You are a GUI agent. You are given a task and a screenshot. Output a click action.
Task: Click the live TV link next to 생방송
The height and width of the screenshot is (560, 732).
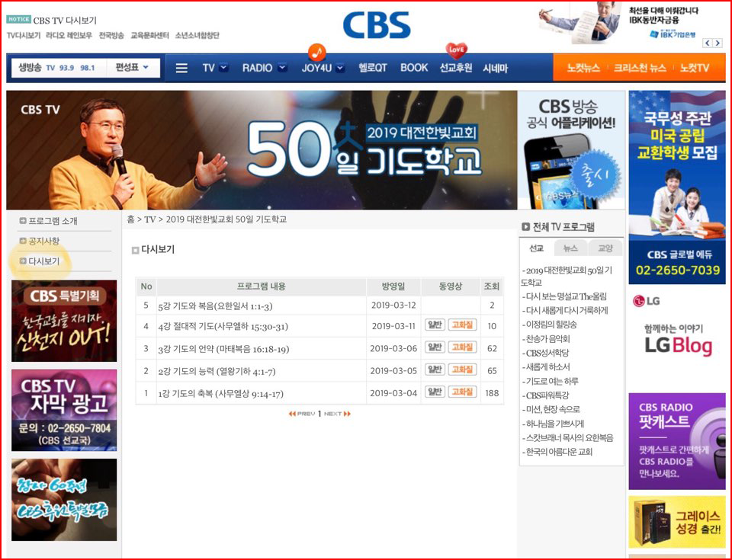coord(50,68)
